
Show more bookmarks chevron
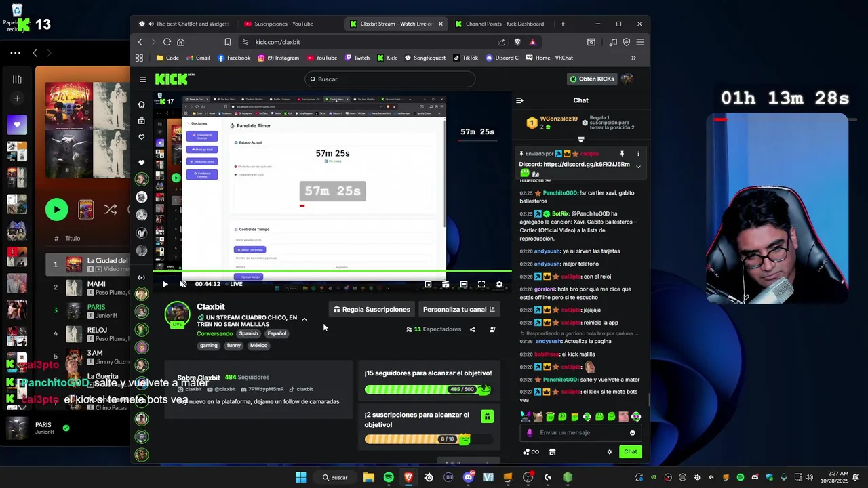point(633,58)
